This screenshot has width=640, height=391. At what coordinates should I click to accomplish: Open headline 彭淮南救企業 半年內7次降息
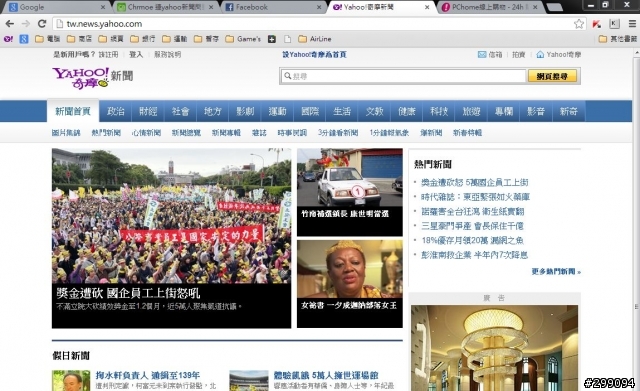[x=474, y=255]
